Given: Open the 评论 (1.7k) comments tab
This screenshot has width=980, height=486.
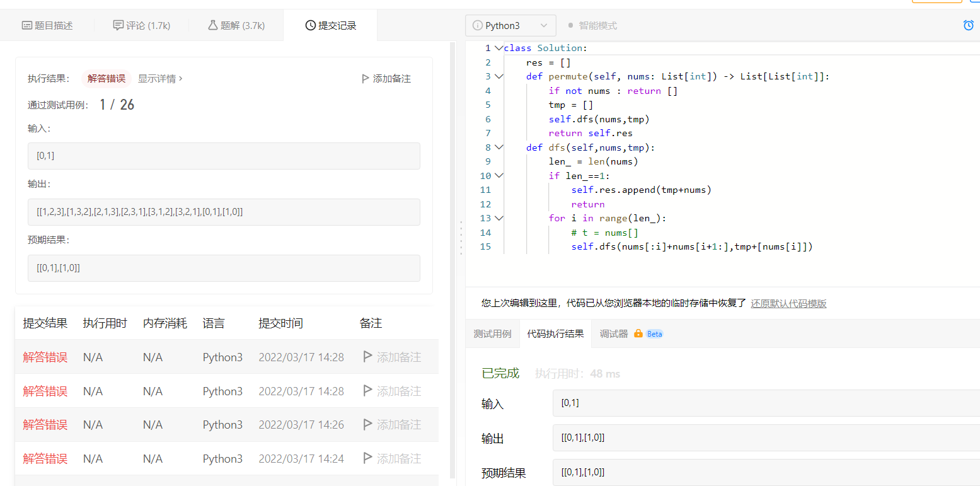Looking at the screenshot, I should point(142,26).
